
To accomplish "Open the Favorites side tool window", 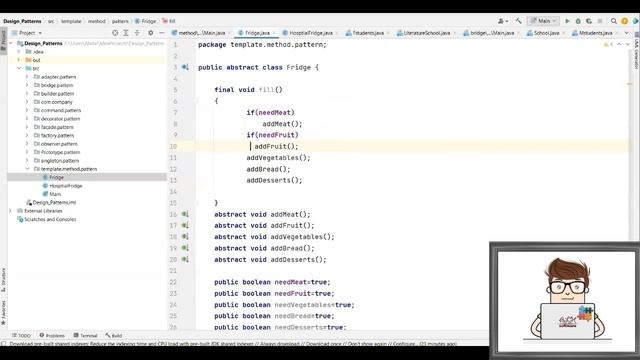I will pyautogui.click(x=4, y=313).
